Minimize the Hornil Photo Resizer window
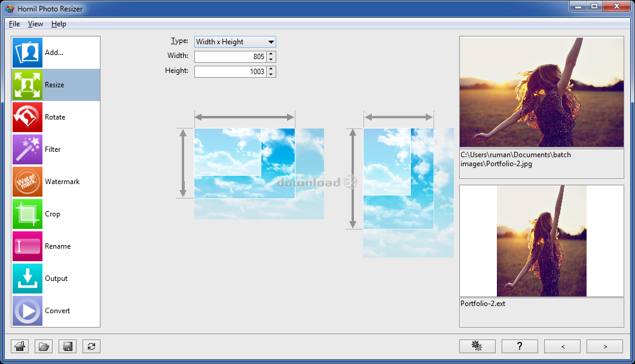The image size is (635, 364). click(578, 7)
